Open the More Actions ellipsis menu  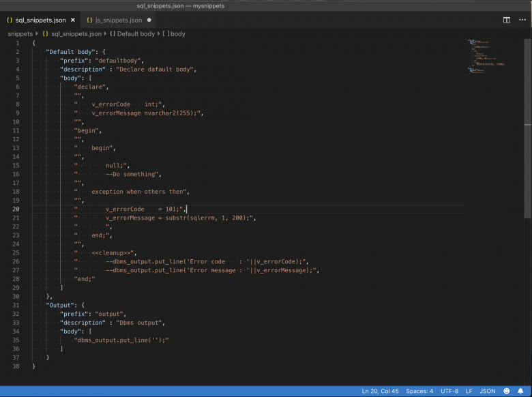point(522,20)
